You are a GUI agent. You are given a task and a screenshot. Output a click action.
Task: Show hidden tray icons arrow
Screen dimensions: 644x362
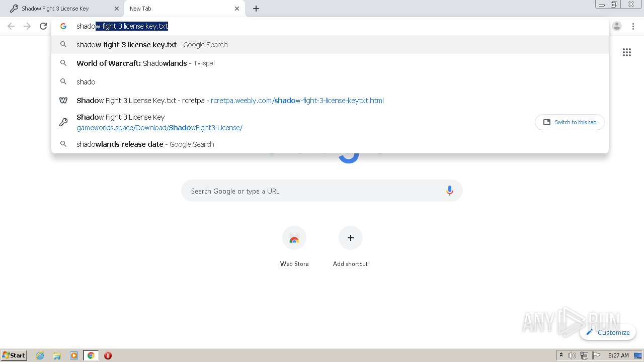(561, 355)
